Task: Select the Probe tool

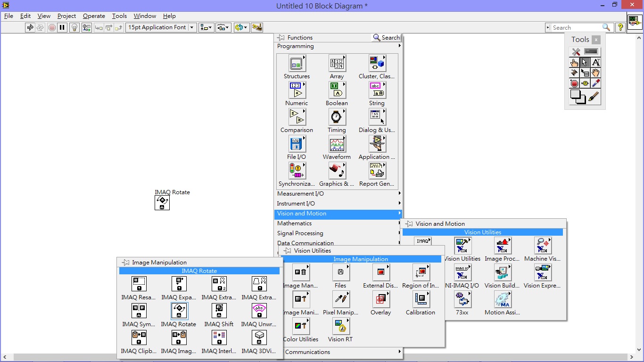Action: tap(585, 83)
